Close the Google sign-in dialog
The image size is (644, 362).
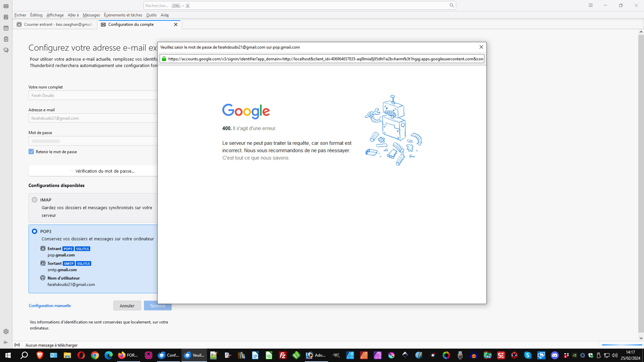click(481, 47)
